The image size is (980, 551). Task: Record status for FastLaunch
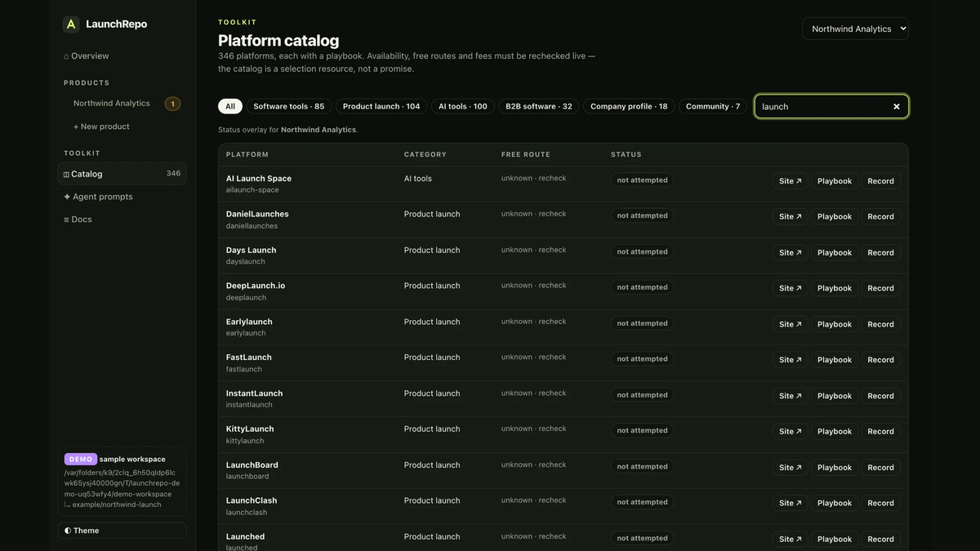pyautogui.click(x=880, y=360)
